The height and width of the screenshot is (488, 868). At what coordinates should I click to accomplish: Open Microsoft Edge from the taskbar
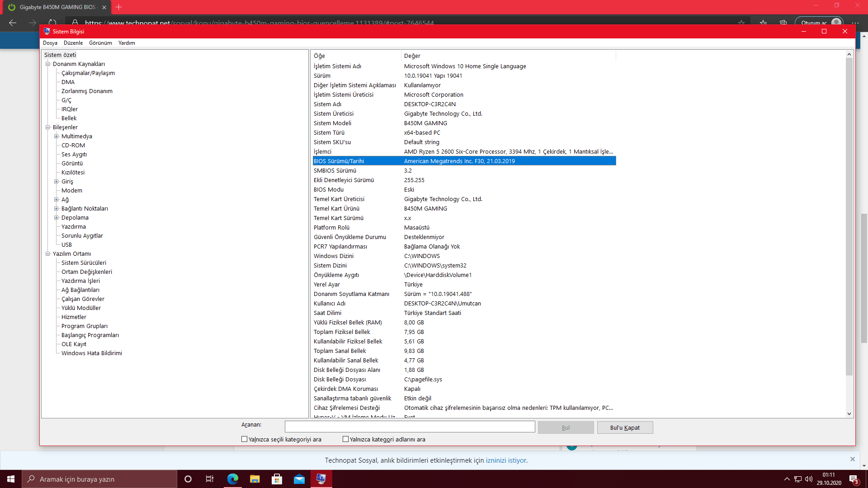(233, 479)
